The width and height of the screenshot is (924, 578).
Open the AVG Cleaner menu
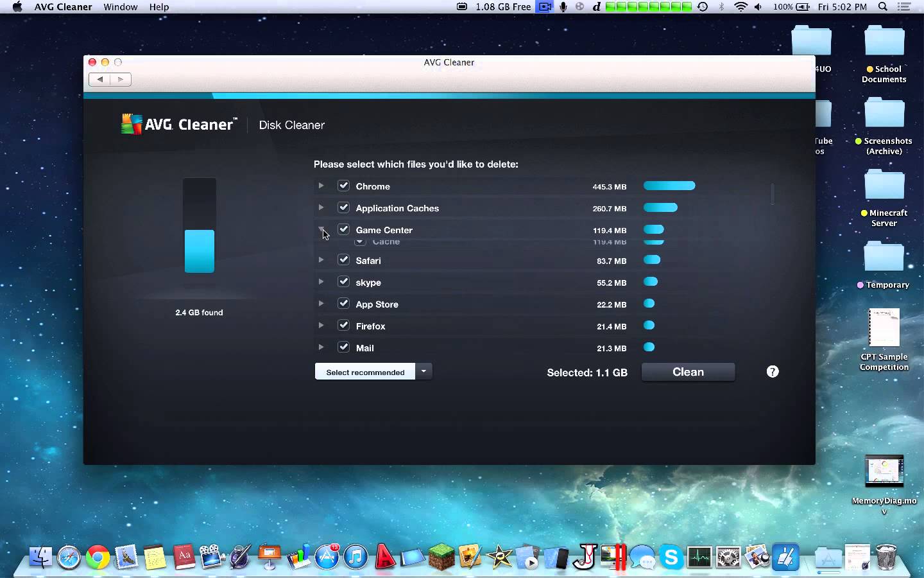64,7
